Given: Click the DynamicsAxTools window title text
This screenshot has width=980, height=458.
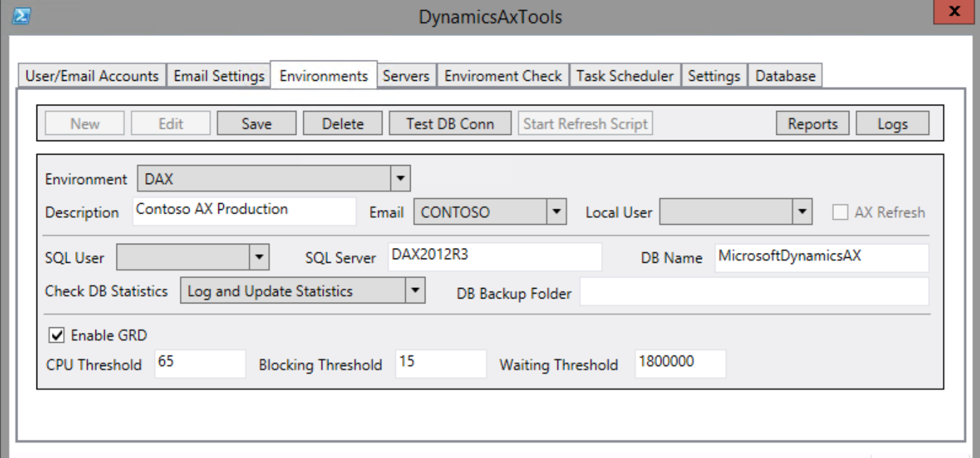Looking at the screenshot, I should [490, 16].
